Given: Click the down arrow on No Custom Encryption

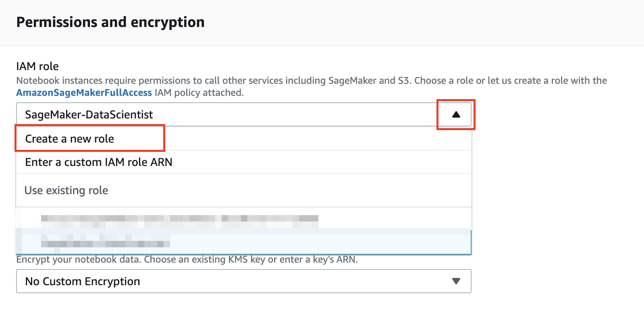Looking at the screenshot, I should (x=456, y=281).
